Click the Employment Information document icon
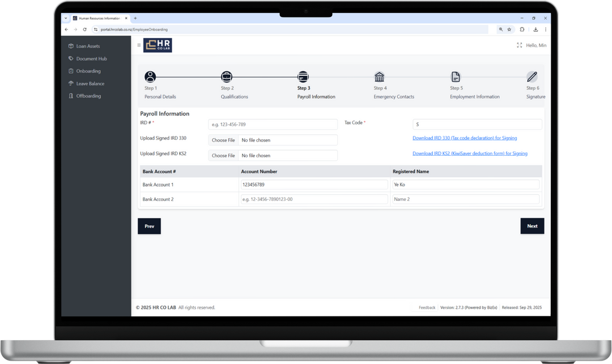 (456, 77)
